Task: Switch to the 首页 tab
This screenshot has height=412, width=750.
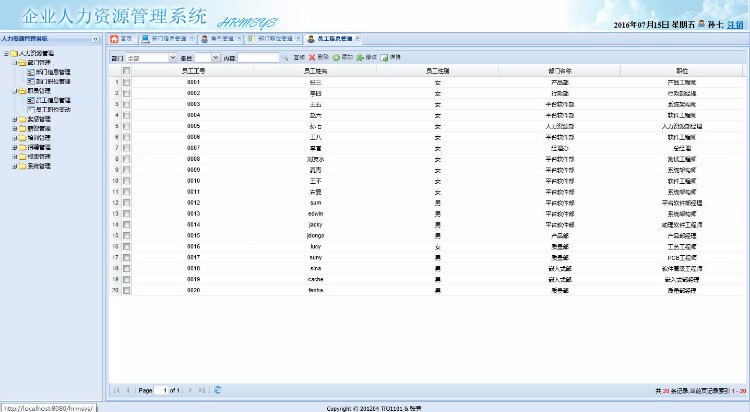Action: pyautogui.click(x=121, y=39)
